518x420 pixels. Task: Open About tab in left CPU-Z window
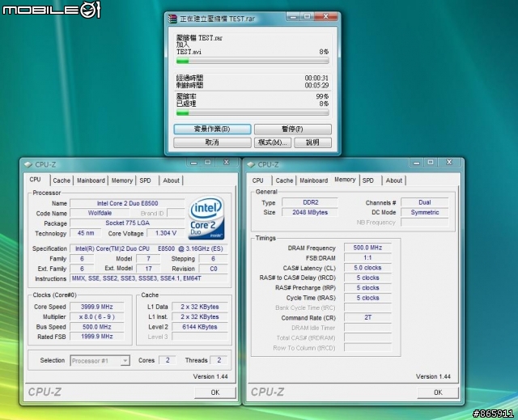171,180
